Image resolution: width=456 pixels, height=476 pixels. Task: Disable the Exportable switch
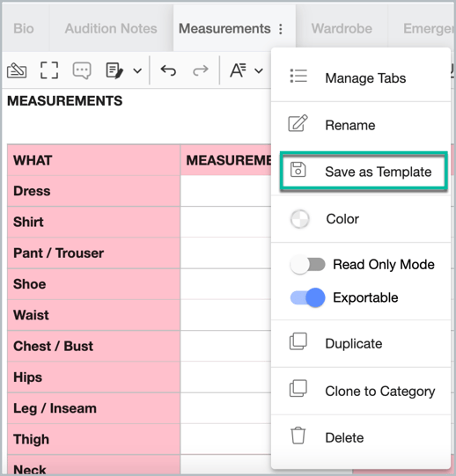point(307,297)
